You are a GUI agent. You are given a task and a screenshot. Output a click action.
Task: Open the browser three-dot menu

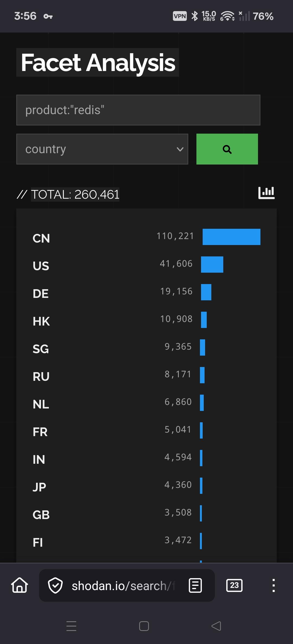[273, 585]
